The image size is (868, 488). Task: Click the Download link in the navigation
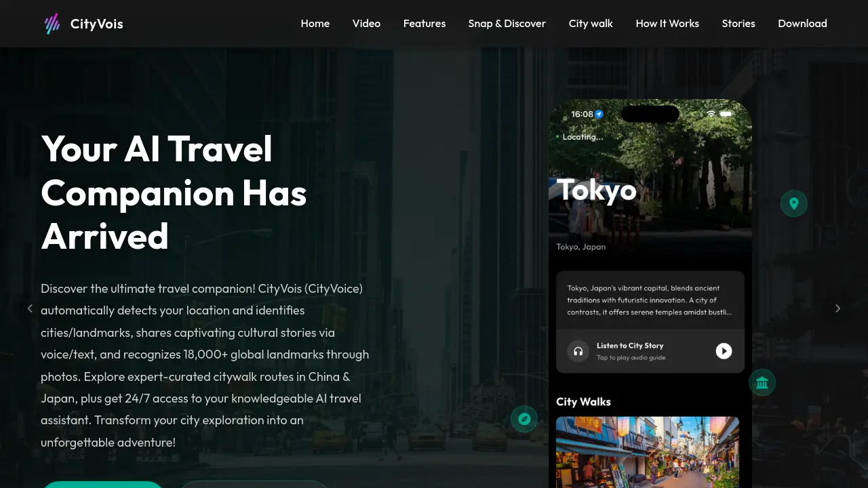pos(802,24)
